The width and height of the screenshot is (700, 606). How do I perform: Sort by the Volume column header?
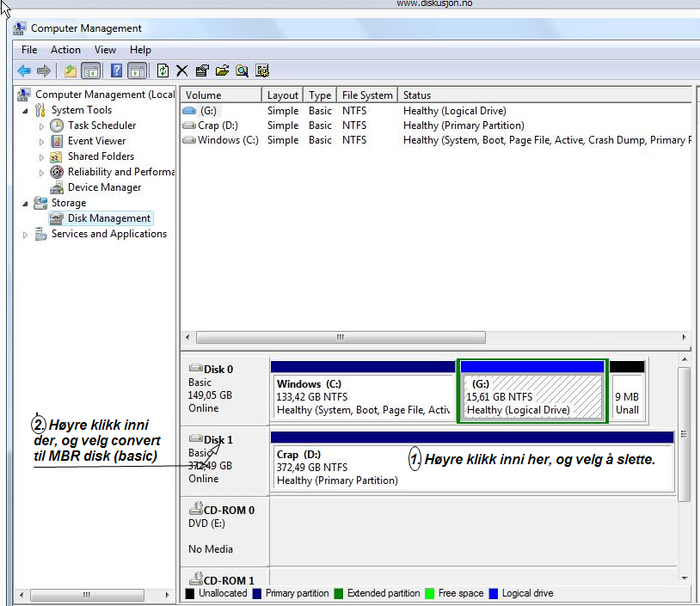coord(204,95)
